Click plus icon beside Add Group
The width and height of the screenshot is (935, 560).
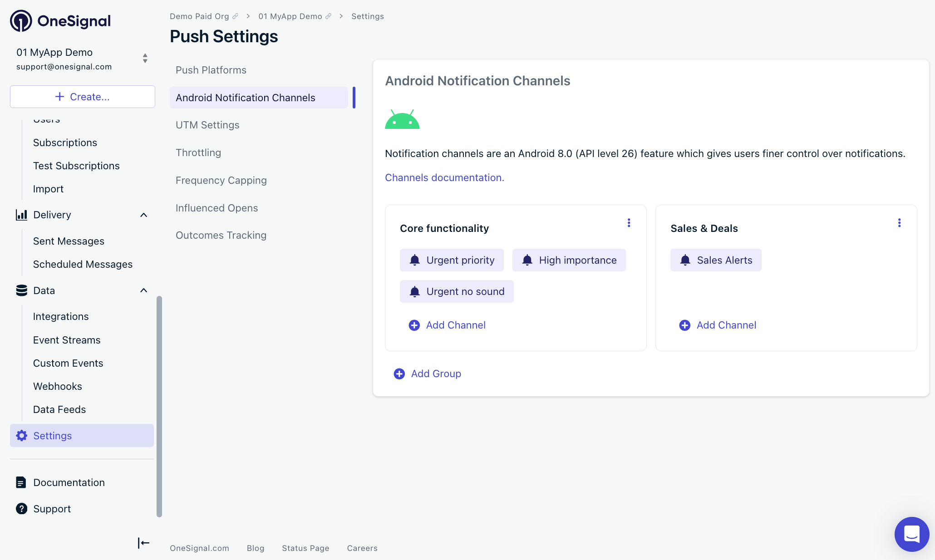point(399,373)
